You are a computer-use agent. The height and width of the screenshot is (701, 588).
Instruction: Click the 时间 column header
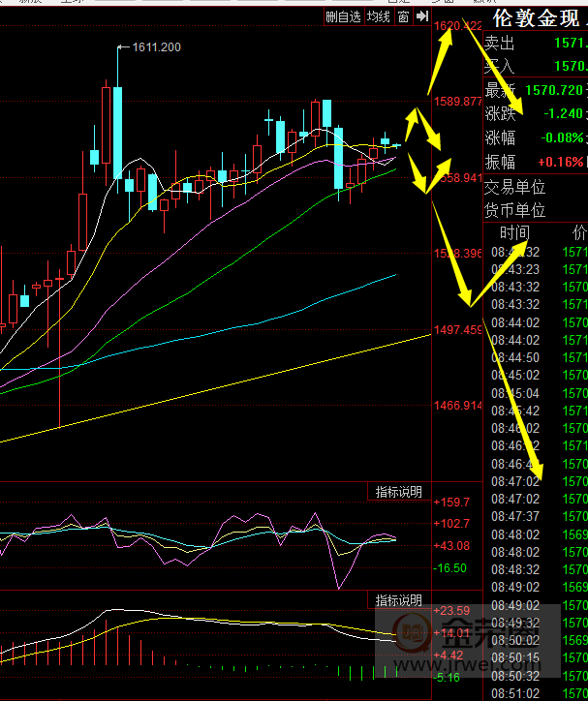point(514,233)
